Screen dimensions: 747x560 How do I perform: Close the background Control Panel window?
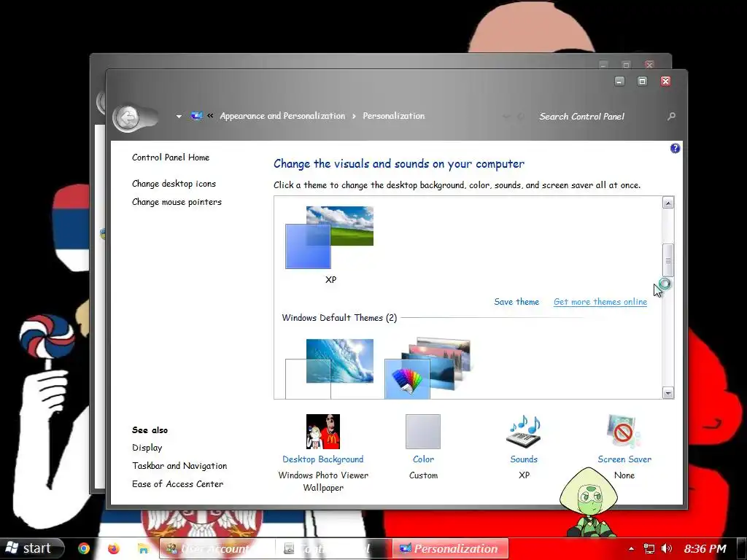click(649, 64)
